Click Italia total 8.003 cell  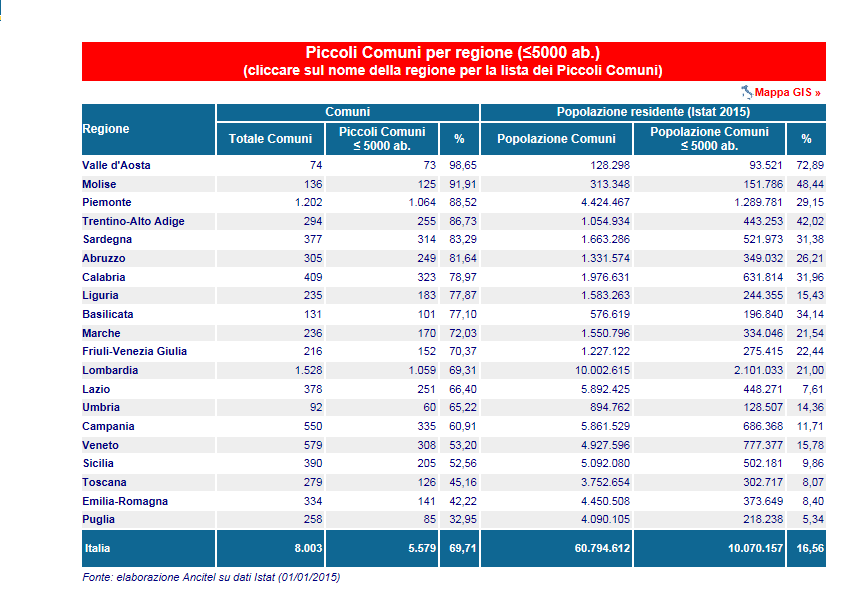pyautogui.click(x=271, y=548)
